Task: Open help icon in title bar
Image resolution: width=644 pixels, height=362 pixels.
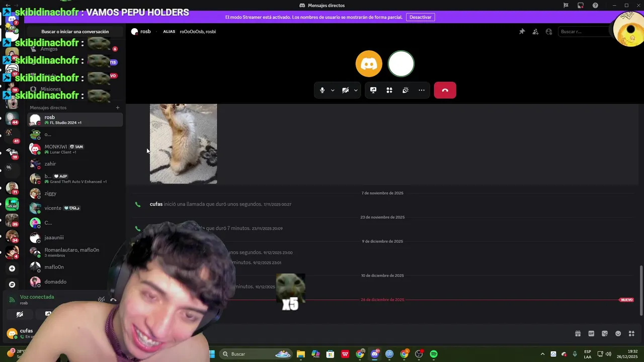Action: point(596,6)
